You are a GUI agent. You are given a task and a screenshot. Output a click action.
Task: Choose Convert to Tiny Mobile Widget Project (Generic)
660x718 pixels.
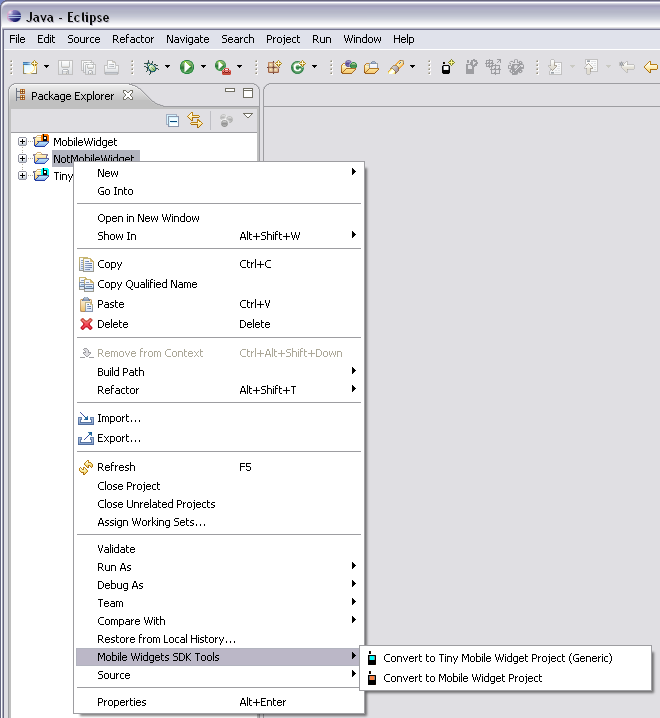[506, 658]
